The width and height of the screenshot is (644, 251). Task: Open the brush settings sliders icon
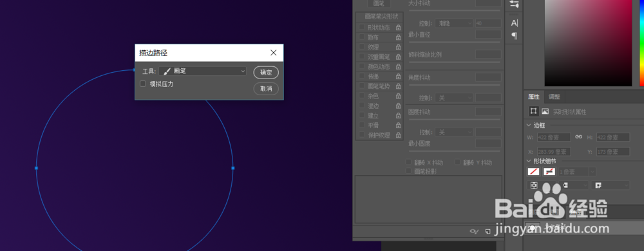(x=514, y=4)
